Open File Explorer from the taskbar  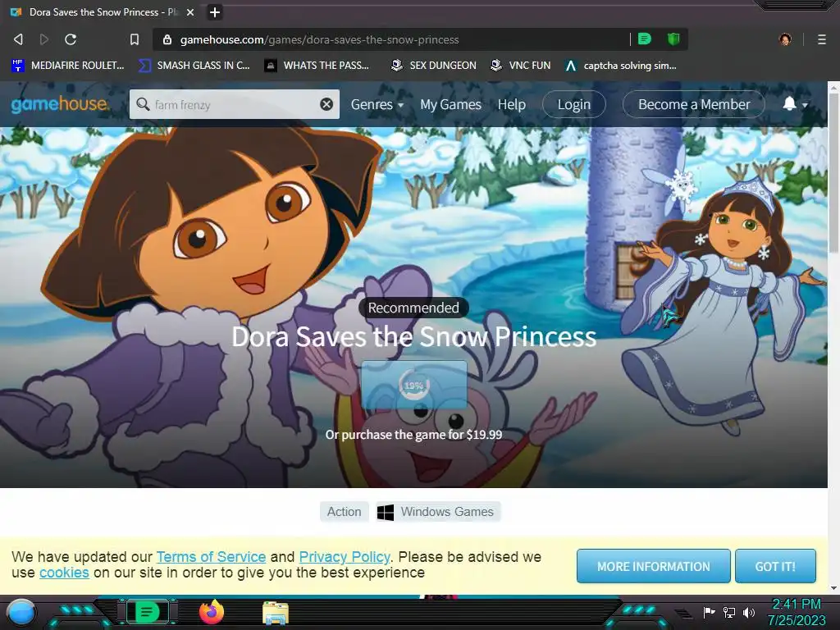click(276, 613)
